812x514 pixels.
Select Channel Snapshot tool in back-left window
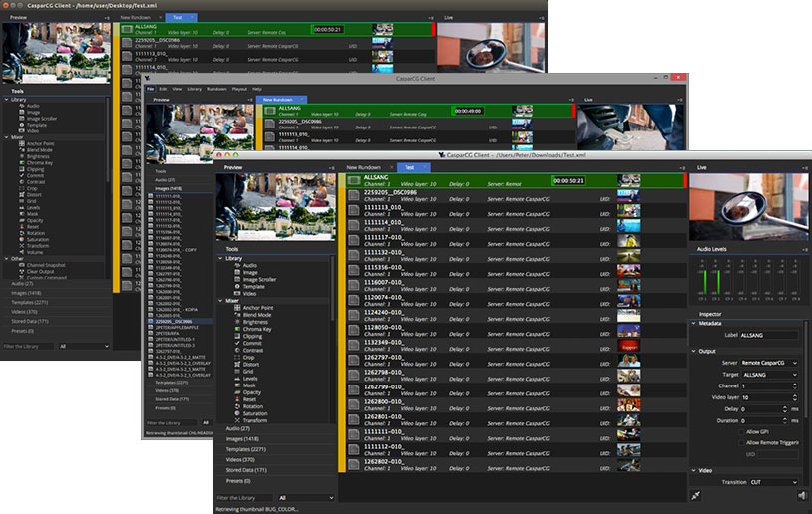point(43,265)
